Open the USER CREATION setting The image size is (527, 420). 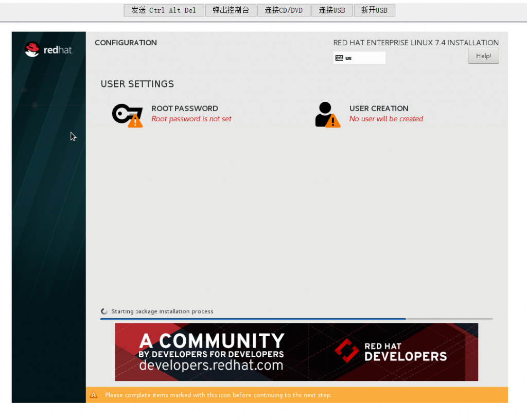point(369,115)
